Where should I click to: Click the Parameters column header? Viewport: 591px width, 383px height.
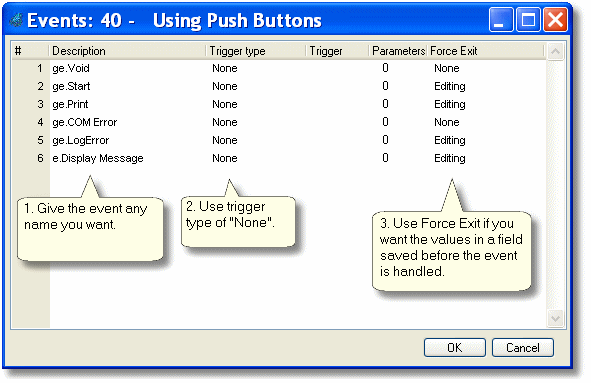click(398, 51)
